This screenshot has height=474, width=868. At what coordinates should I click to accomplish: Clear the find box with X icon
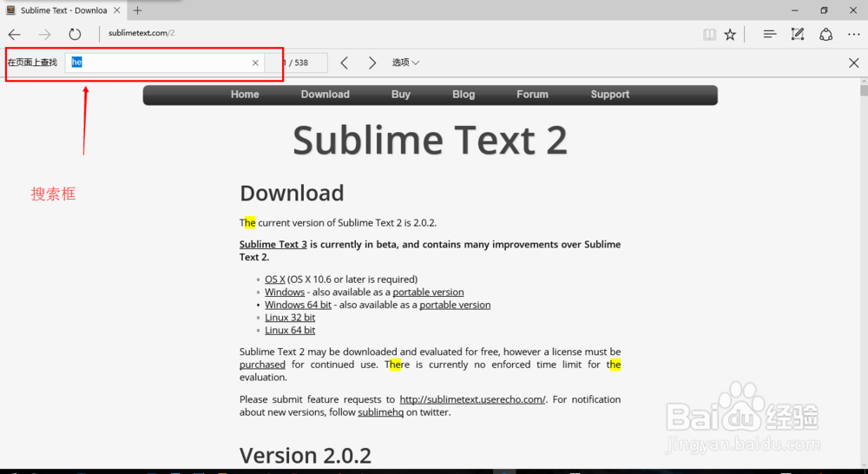[255, 63]
